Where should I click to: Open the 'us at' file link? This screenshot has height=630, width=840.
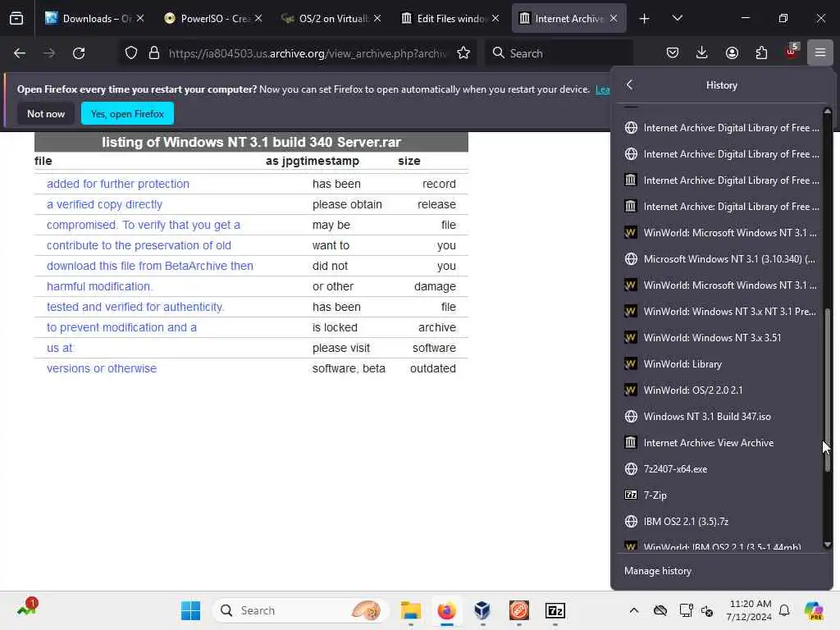coord(60,348)
